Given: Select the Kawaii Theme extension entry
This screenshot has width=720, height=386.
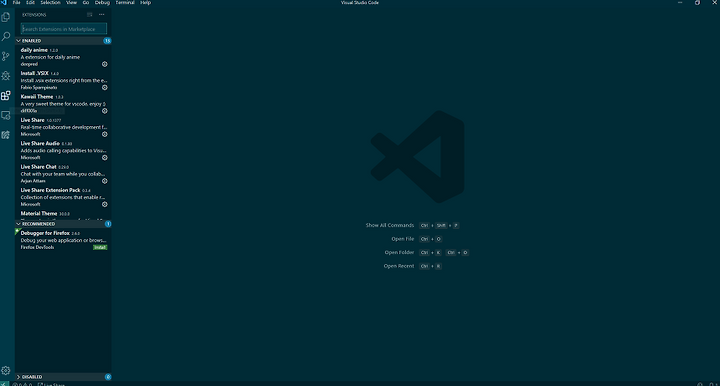Looking at the screenshot, I should [63, 104].
